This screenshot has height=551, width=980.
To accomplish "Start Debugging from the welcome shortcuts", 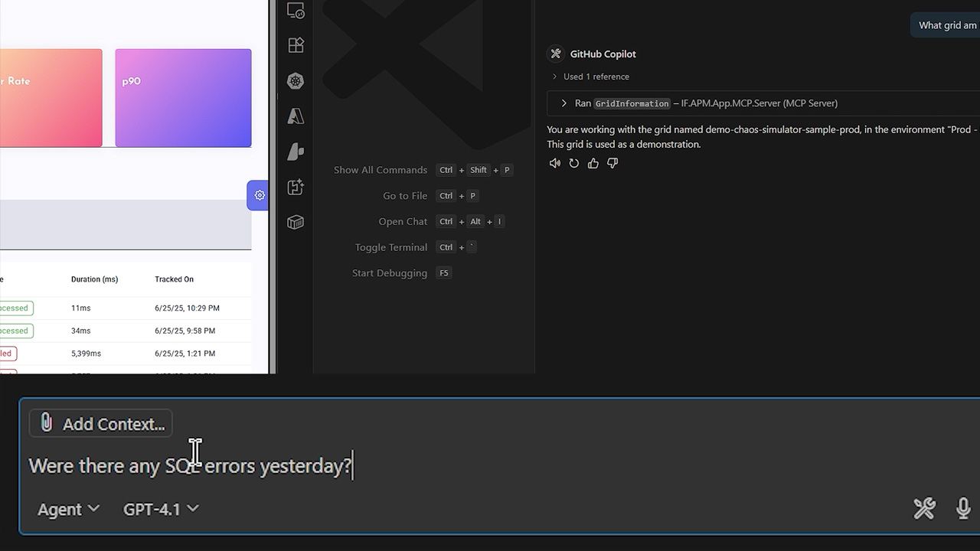I will [389, 272].
